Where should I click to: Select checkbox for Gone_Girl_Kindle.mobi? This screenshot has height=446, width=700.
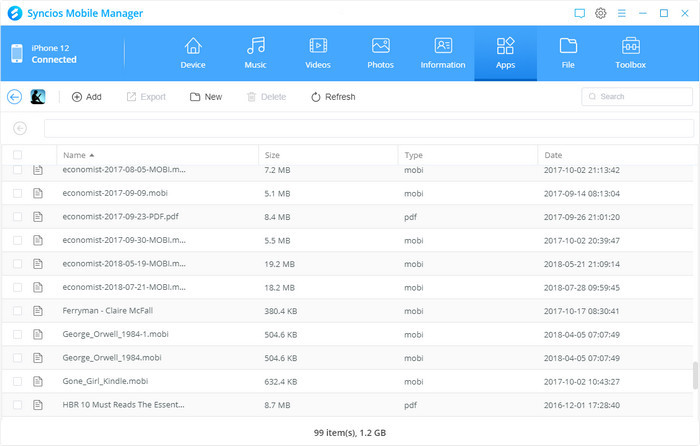pos(17,381)
